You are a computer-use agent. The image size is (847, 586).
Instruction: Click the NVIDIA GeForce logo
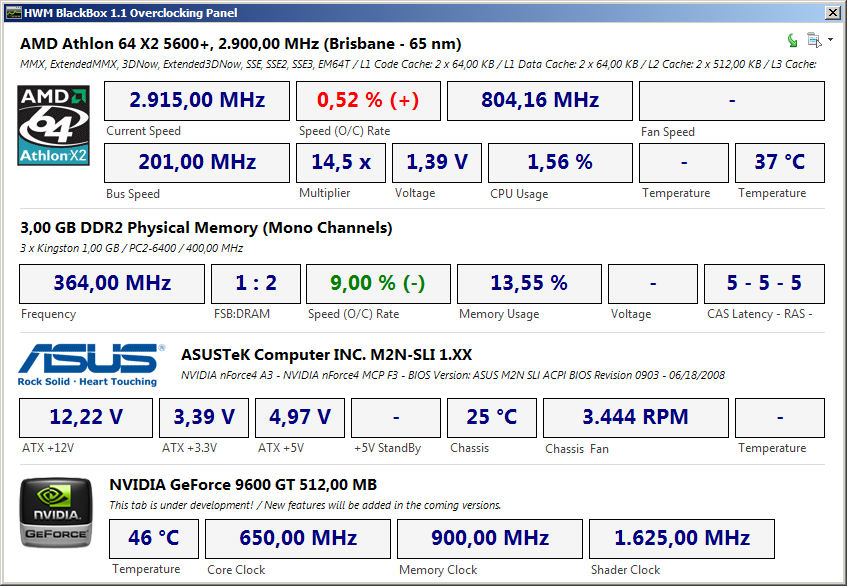coord(56,512)
